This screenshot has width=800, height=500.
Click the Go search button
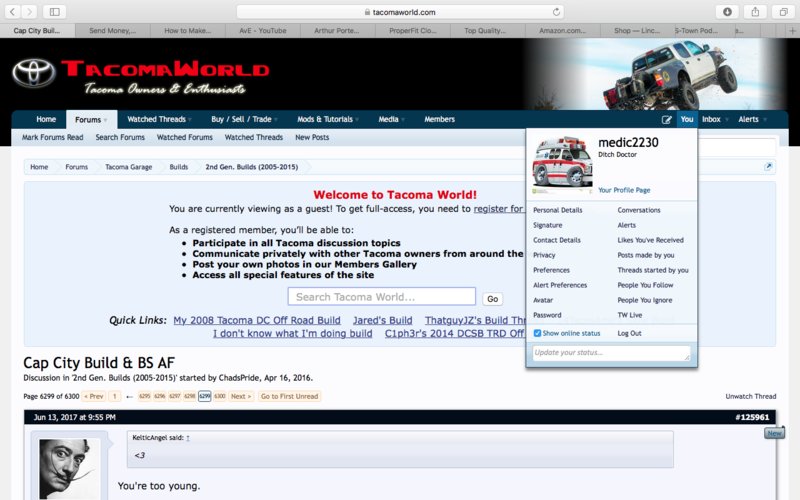(x=492, y=299)
